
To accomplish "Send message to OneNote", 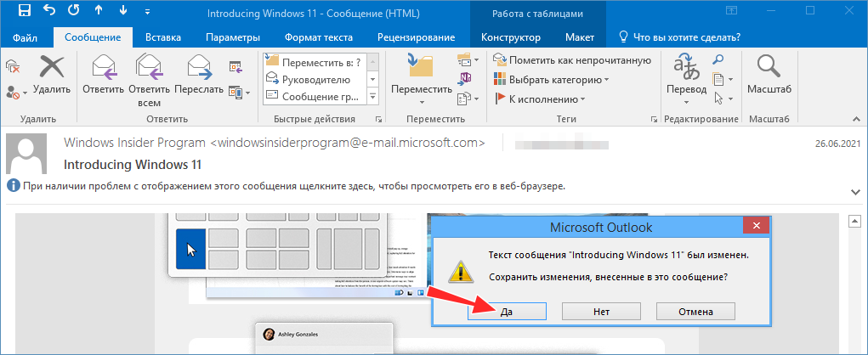I will pyautogui.click(x=464, y=77).
